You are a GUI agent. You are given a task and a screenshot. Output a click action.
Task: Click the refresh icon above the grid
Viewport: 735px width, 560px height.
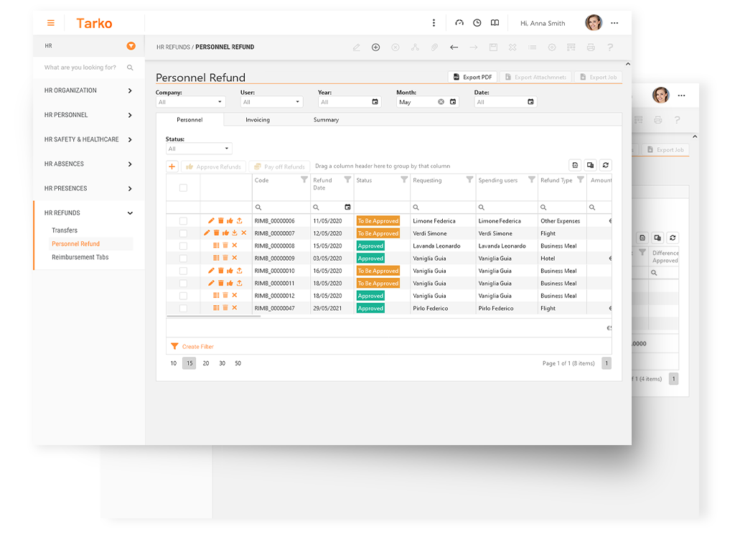[x=606, y=165]
